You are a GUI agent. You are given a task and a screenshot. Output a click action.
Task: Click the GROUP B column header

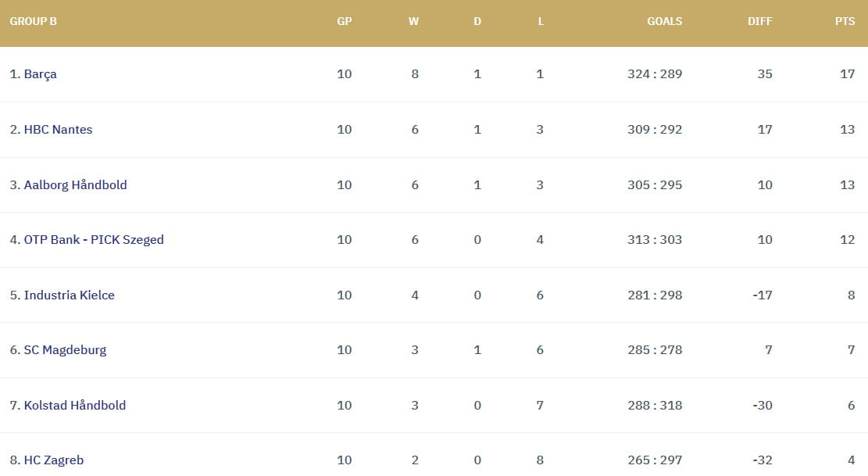point(33,22)
